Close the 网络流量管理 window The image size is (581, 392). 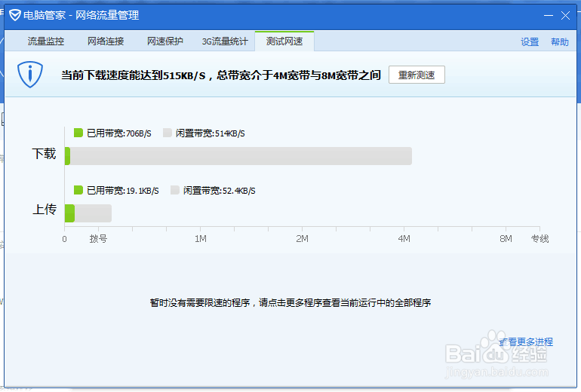coord(565,16)
